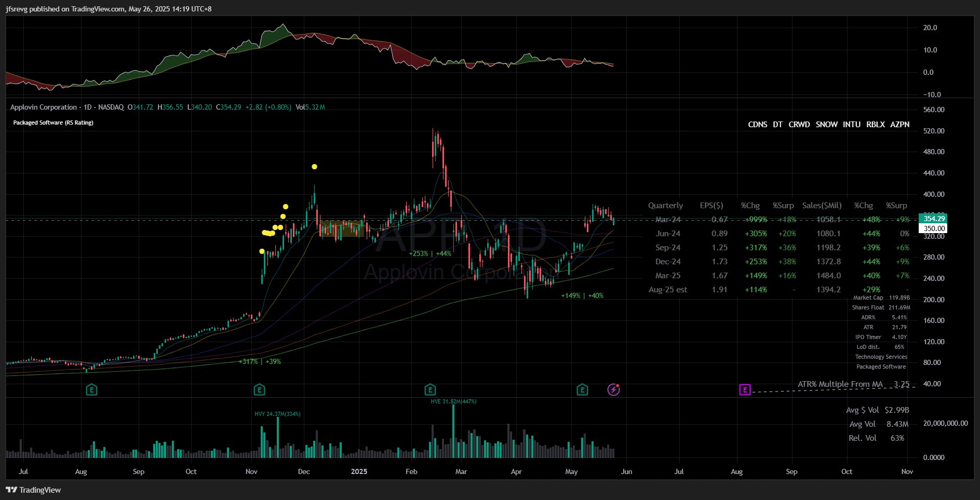Click the Aug-25 est row label

(668, 290)
